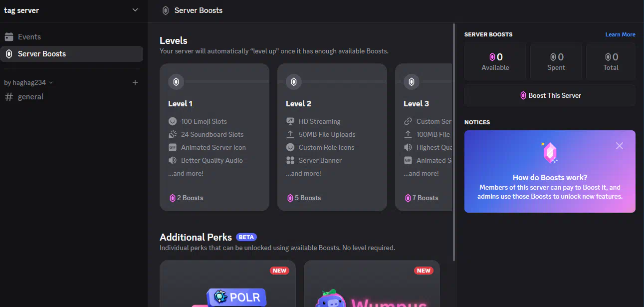Click the pink gem beside 5 Boosts
This screenshot has height=307, width=644.
pyautogui.click(x=290, y=198)
